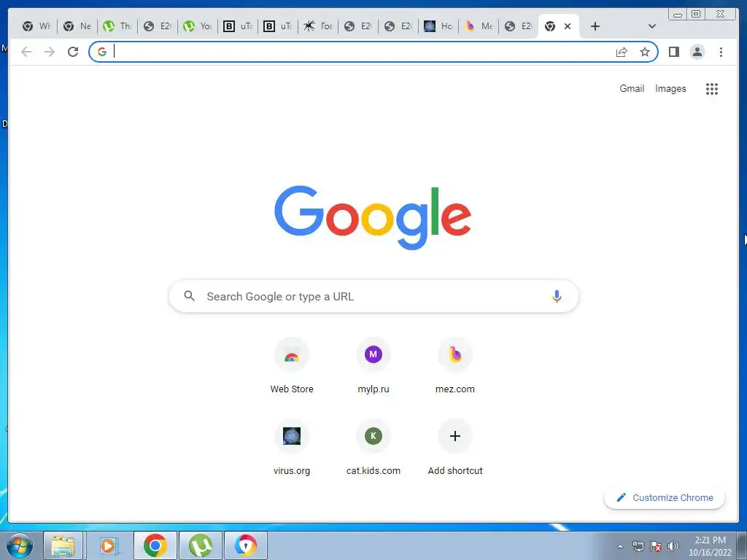This screenshot has height=560, width=747.
Task: Go forward to the next page
Action: pyautogui.click(x=50, y=52)
